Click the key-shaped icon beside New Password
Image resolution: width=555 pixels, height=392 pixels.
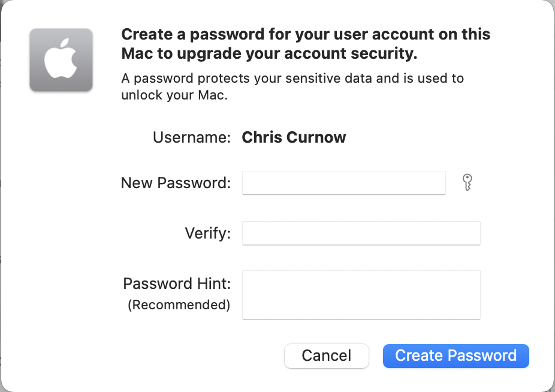point(468,182)
